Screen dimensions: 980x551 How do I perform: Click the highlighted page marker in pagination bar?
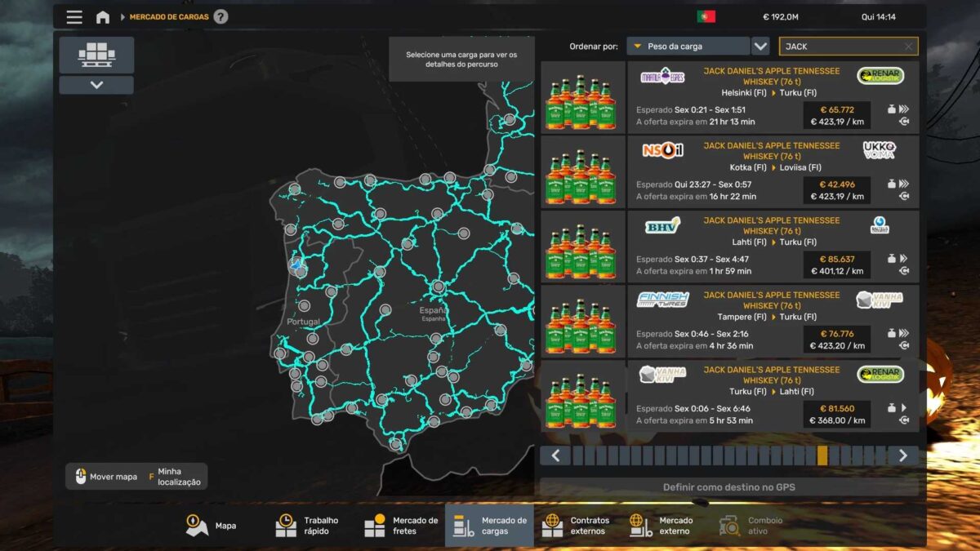[822, 455]
